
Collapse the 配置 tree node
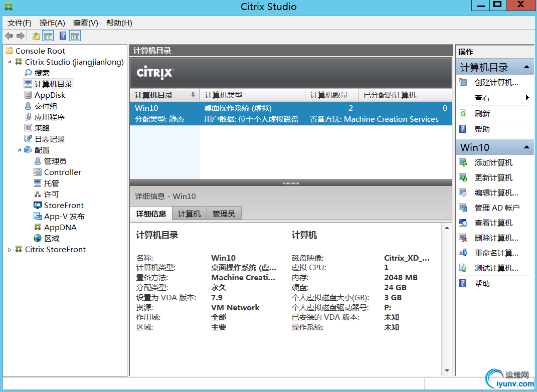19,150
